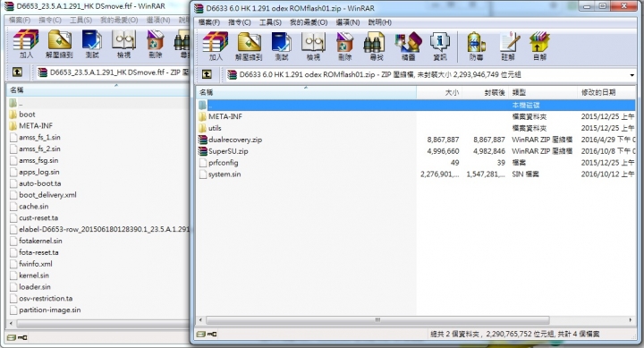Click 檢視 (View) icon in ROMflash01.zip window
Screen dimensions: 644x348
coord(313,46)
